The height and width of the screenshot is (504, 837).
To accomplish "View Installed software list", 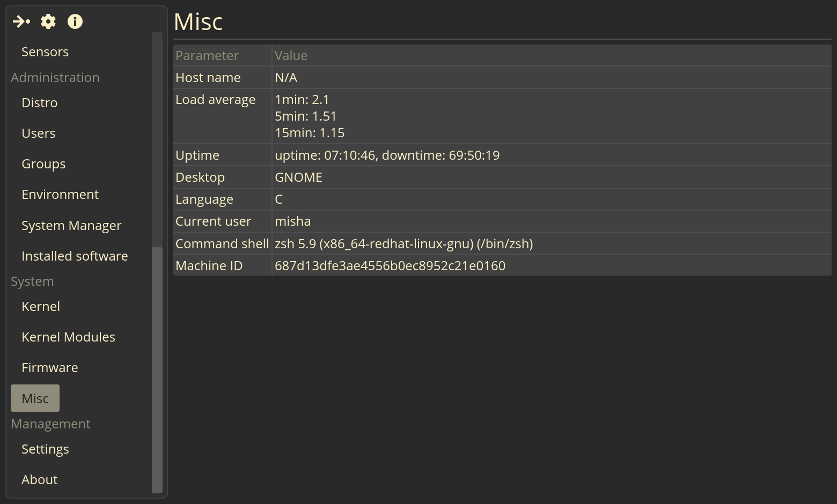I will [75, 256].
